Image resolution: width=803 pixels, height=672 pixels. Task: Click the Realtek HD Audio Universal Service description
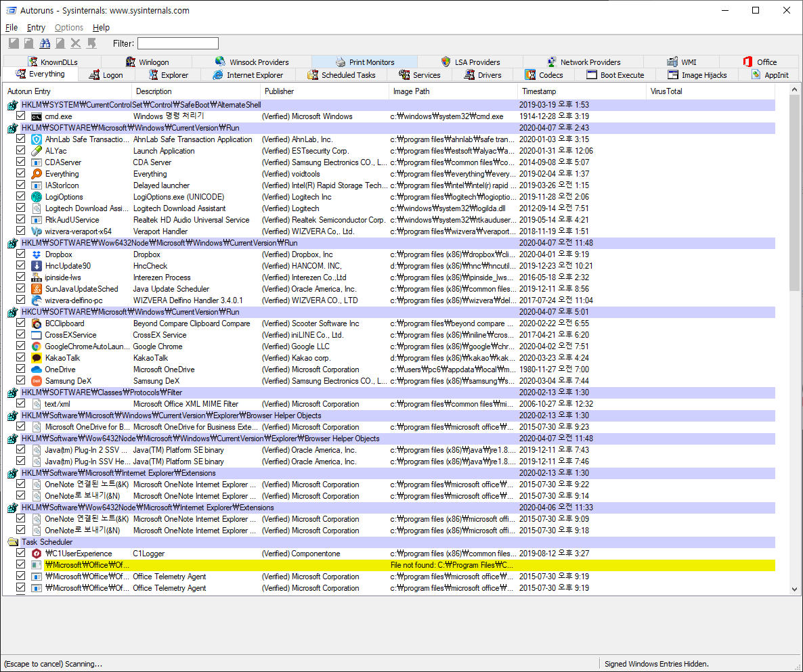(x=191, y=220)
